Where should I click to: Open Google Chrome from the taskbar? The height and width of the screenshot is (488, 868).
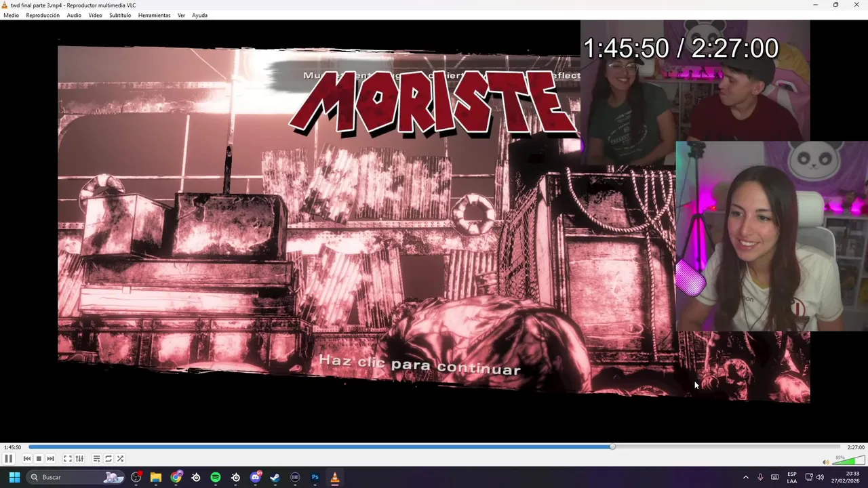click(x=176, y=477)
